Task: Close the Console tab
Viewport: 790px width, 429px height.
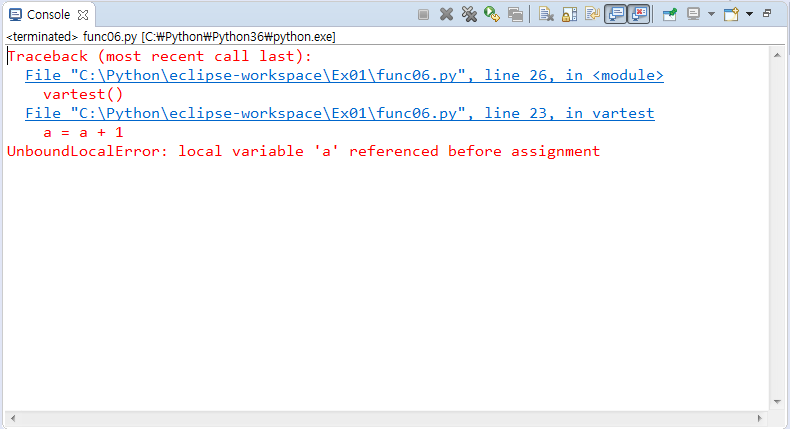Action: click(83, 15)
